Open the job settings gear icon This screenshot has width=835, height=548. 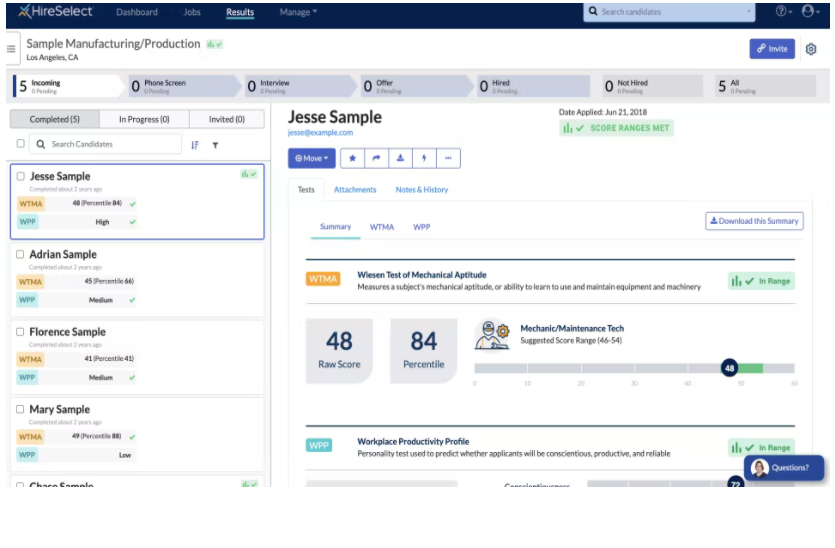pyautogui.click(x=811, y=49)
